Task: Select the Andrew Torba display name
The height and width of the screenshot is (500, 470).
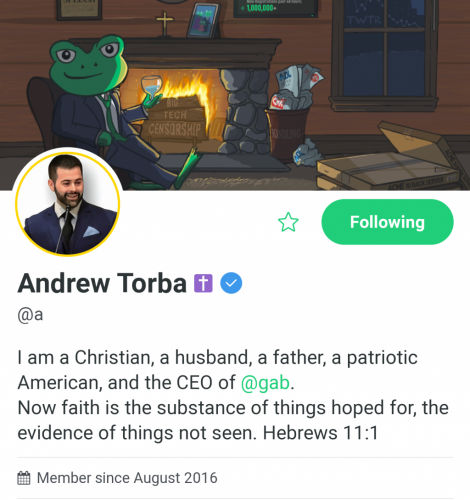Action: [102, 283]
